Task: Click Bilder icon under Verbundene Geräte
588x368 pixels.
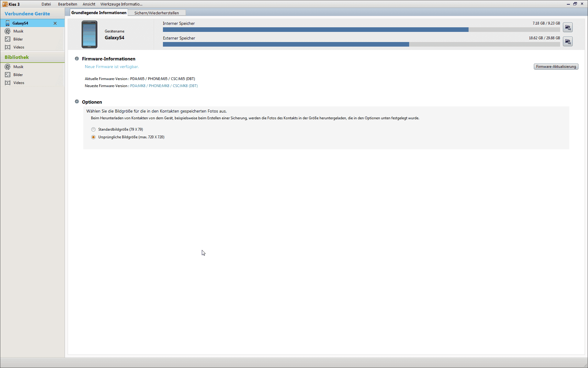Action: click(7, 39)
